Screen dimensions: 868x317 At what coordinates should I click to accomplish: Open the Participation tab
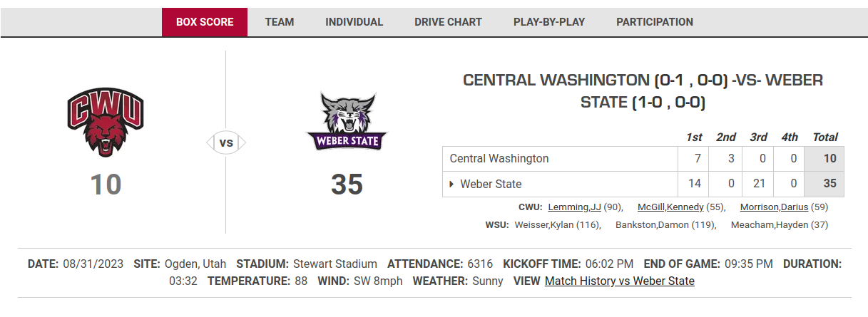(x=655, y=22)
